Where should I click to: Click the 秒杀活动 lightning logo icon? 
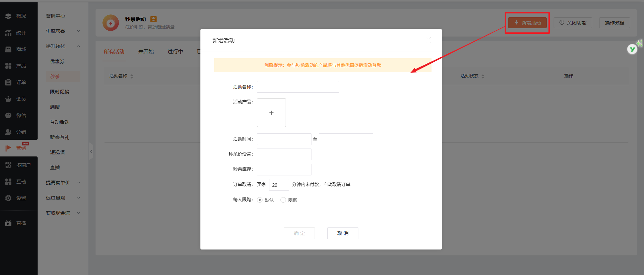click(111, 23)
